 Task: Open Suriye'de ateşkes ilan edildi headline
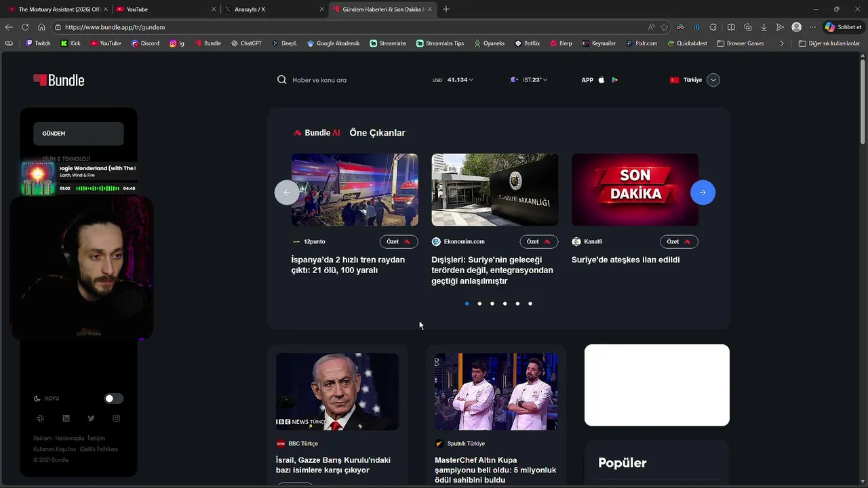[x=625, y=260]
